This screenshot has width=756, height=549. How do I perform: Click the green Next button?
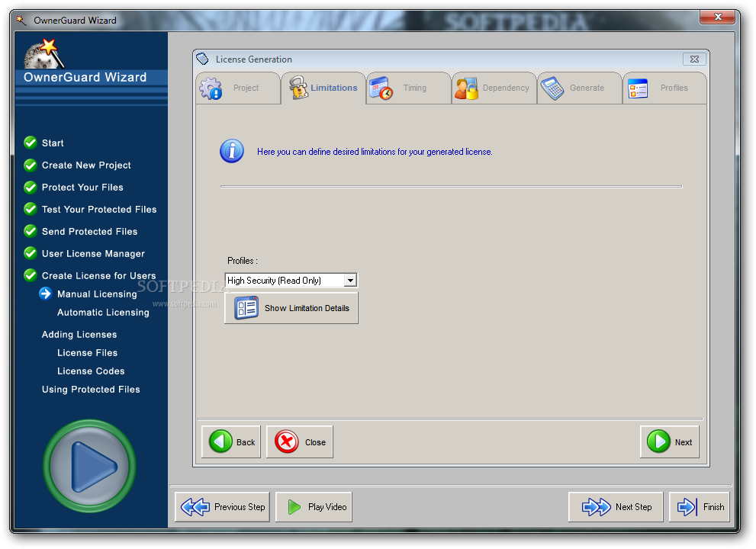click(670, 442)
